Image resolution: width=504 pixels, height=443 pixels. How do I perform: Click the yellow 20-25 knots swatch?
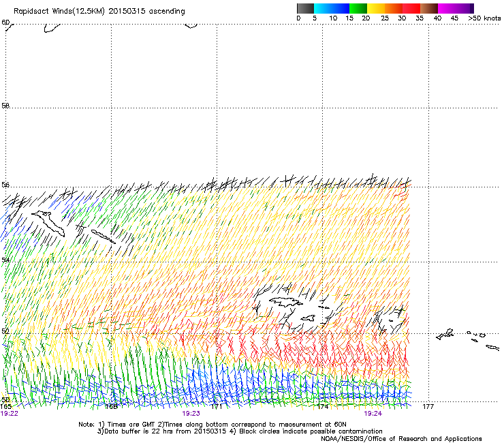(376, 8)
